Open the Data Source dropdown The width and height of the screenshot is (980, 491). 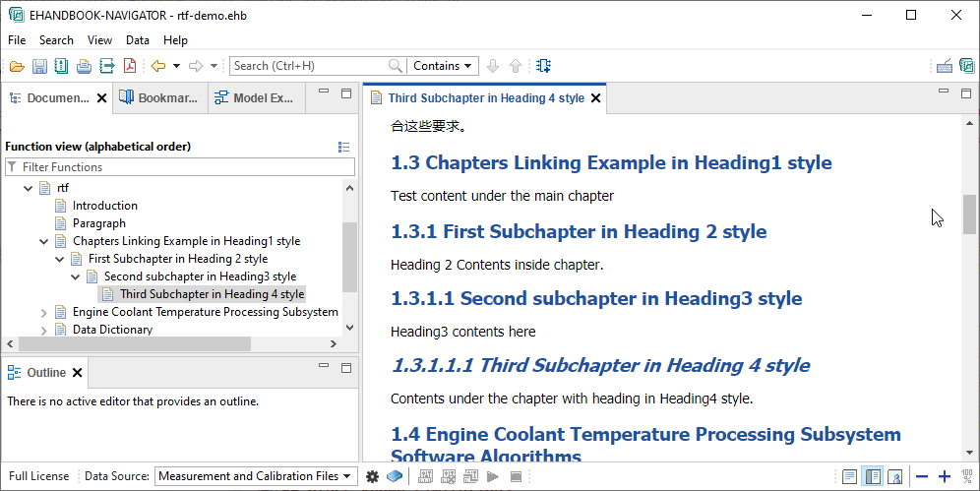[255, 476]
